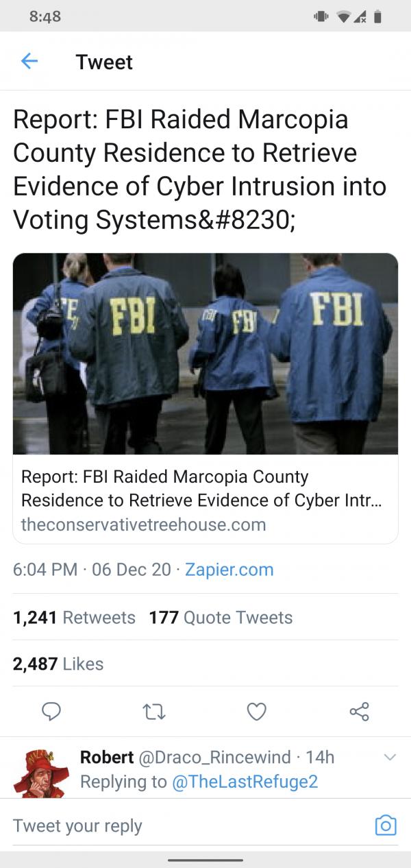View the 2,487 Likes list
The height and width of the screenshot is (868, 411).
tap(58, 664)
